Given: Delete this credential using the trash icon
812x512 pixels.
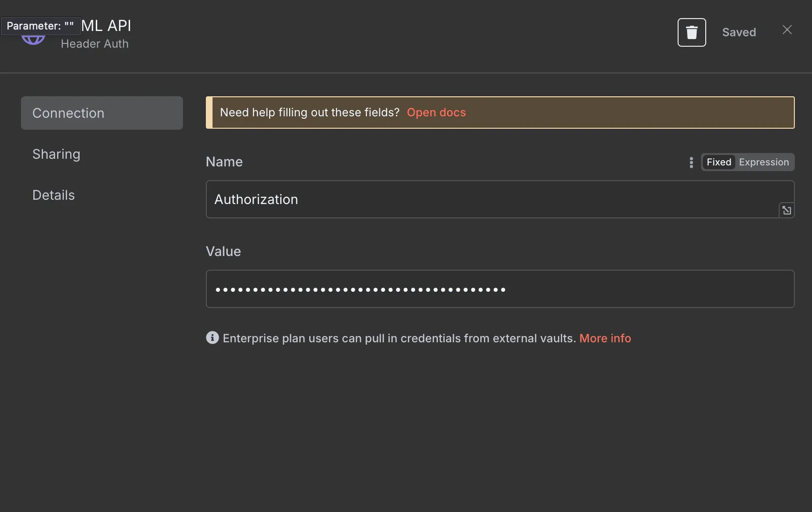Looking at the screenshot, I should click(x=691, y=32).
